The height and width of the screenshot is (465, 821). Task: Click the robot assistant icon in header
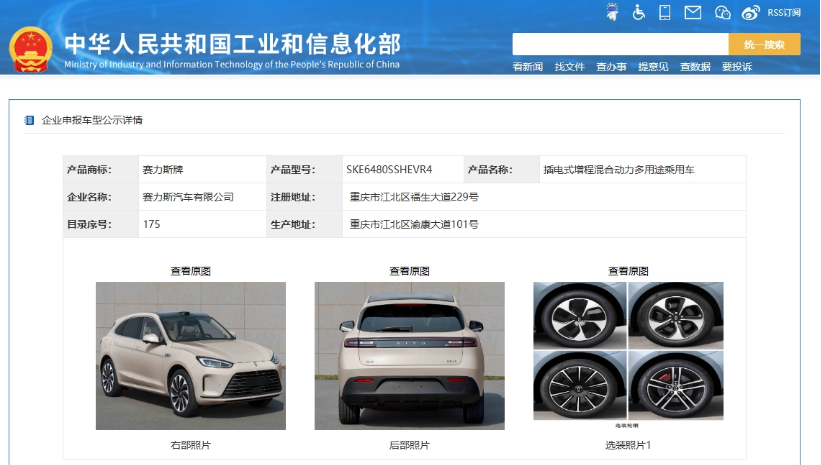(612, 12)
